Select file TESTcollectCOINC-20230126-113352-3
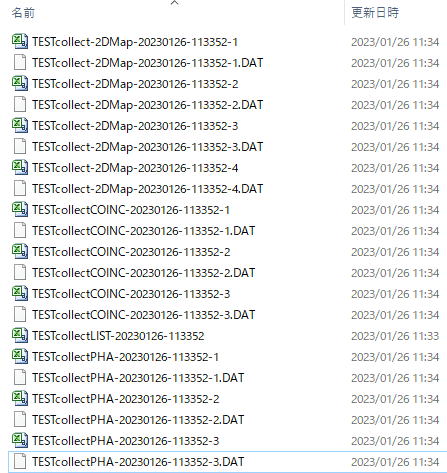Screen dimensions: 447x473 tap(131, 294)
